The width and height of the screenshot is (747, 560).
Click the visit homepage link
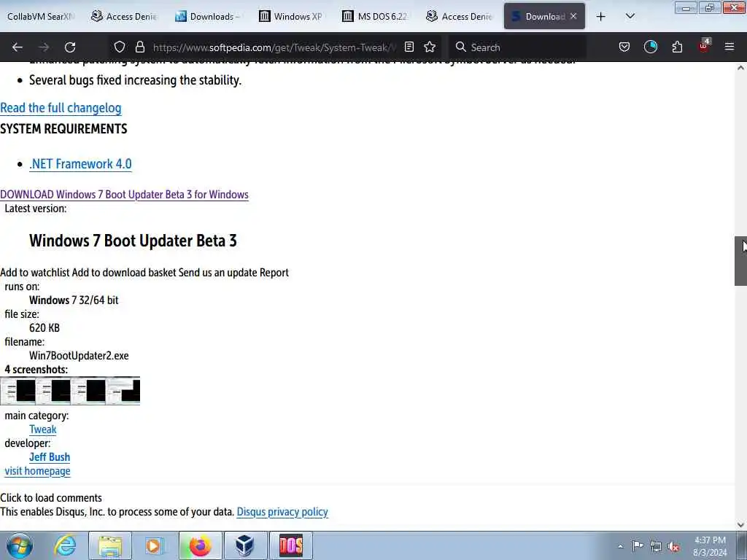pos(38,471)
